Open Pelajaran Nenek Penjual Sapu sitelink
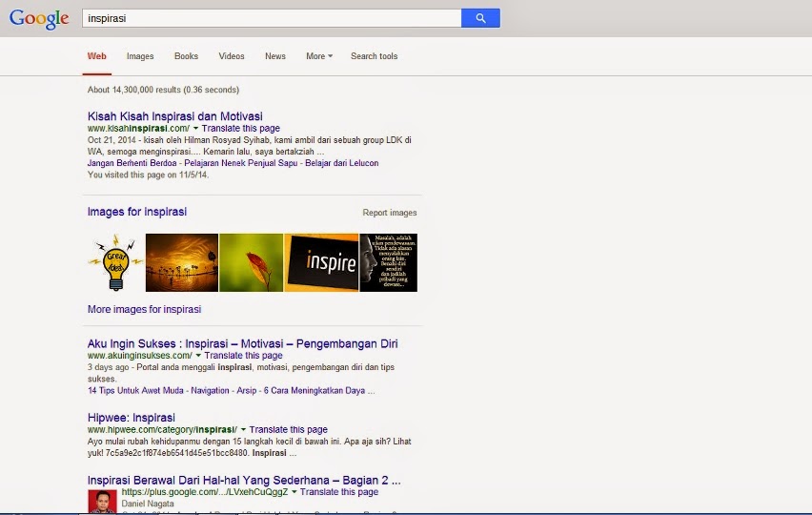 [241, 163]
